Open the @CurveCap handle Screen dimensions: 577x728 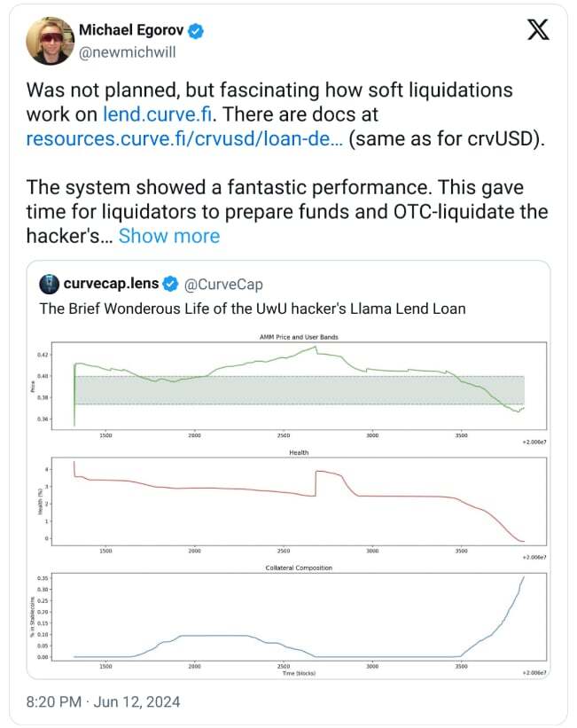tap(222, 285)
